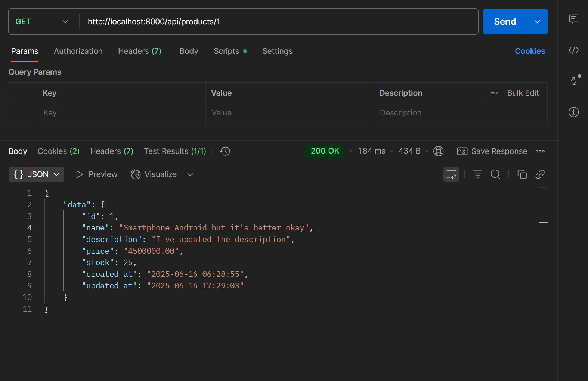This screenshot has height=381, width=588.
Task: Expand the Send button arrow options
Action: pyautogui.click(x=537, y=22)
